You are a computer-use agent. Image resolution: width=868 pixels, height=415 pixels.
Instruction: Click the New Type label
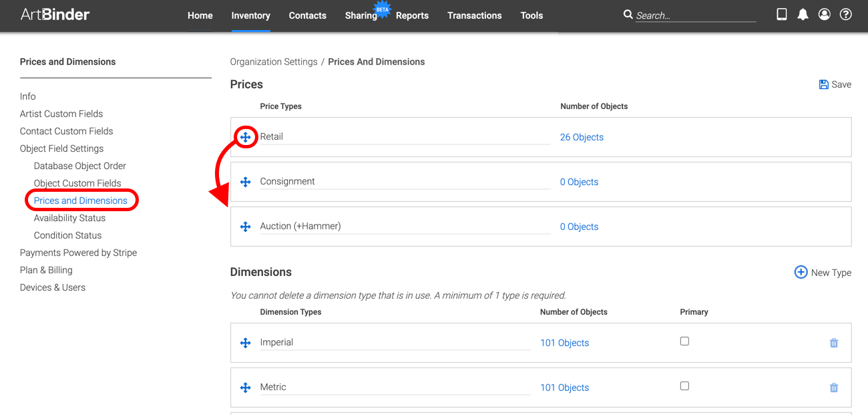coord(831,273)
